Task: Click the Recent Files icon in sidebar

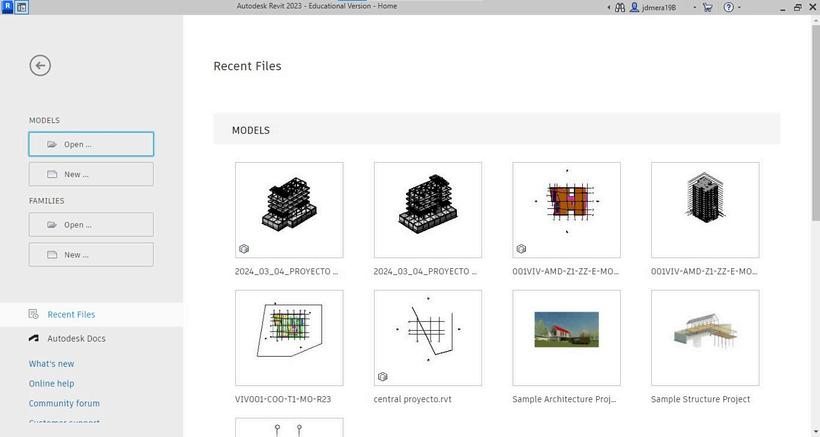Action: click(33, 314)
